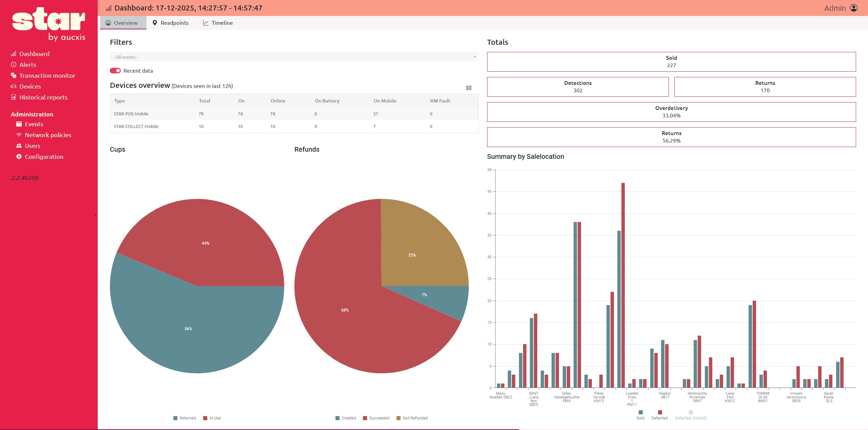This screenshot has width=868, height=430.
Task: Click the Network policies wifi icon
Action: click(19, 135)
